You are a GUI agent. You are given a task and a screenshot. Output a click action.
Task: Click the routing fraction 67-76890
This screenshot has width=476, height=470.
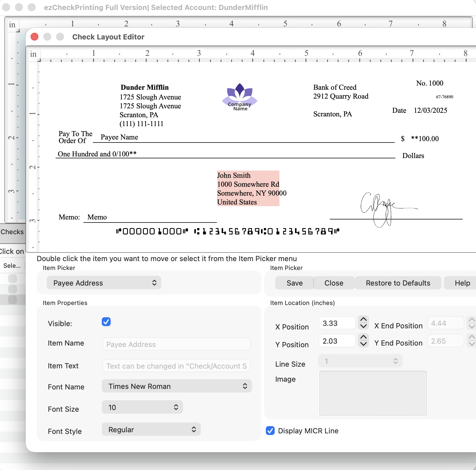click(445, 97)
